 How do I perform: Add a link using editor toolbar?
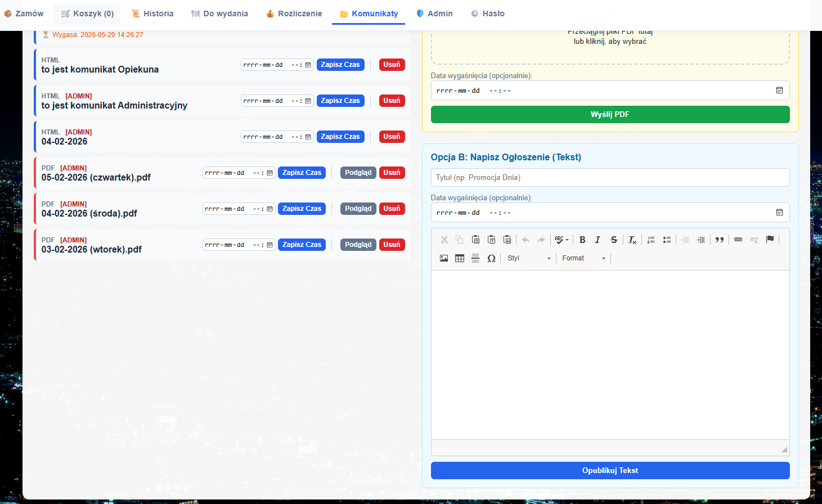click(738, 240)
